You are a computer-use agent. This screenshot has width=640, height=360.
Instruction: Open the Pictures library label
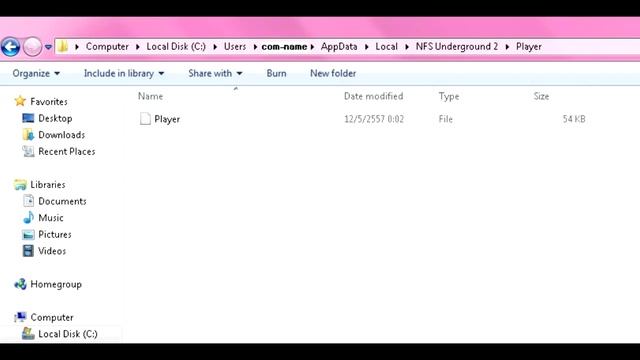point(55,234)
